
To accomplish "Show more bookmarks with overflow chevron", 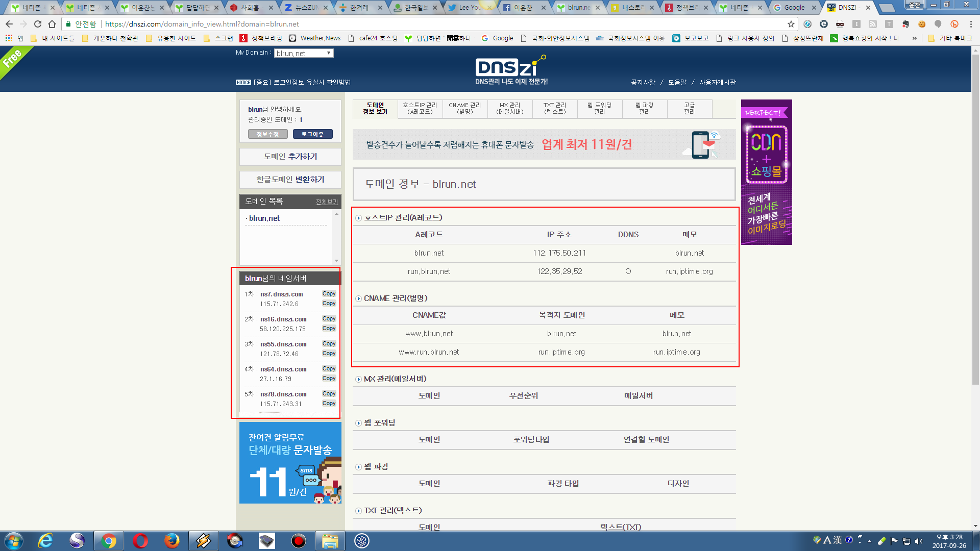I will pyautogui.click(x=914, y=38).
